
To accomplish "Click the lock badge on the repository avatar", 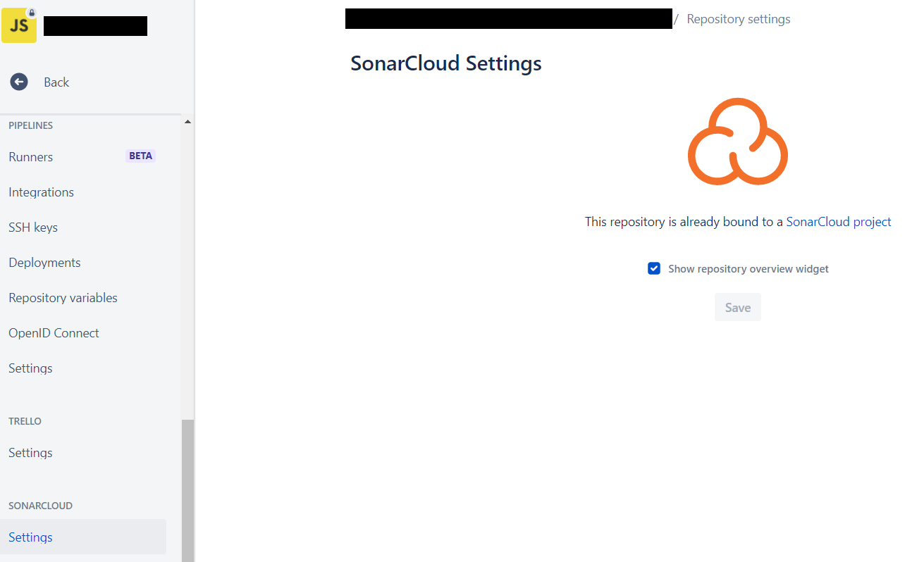I will [x=32, y=13].
